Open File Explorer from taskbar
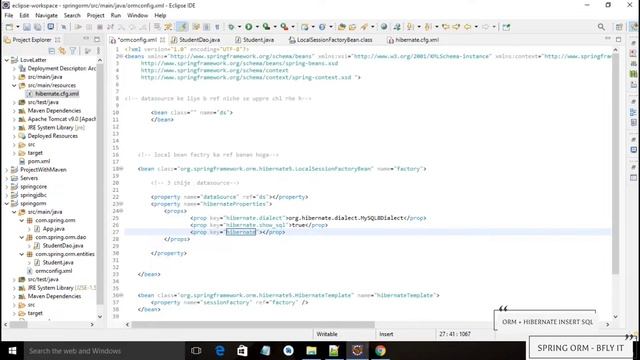This screenshot has height=360, width=640. 311,351
